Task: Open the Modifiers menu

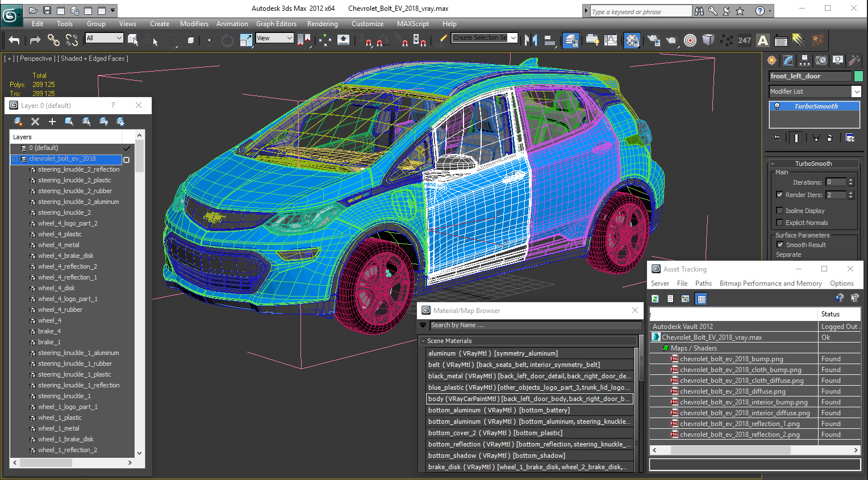Action: (x=194, y=24)
